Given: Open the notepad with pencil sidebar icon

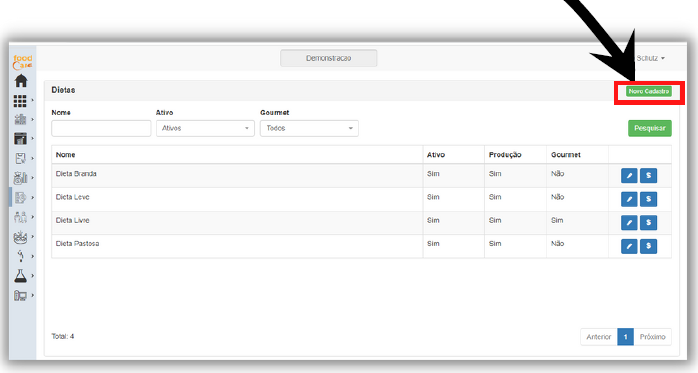Looking at the screenshot, I should click(x=20, y=158).
